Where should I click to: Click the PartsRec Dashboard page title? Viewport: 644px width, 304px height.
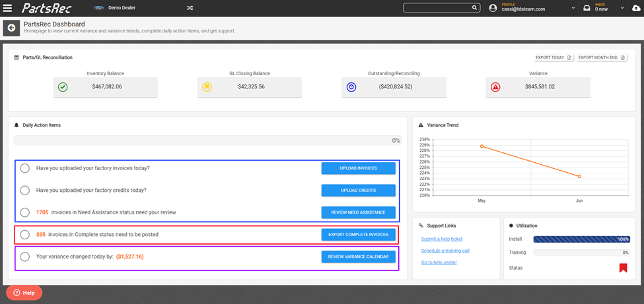[54, 24]
